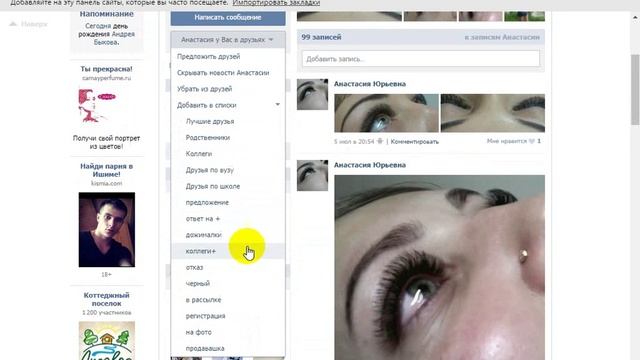The image size is (640, 360).
Task: Click Комментировать under the first post
Action: (x=415, y=142)
